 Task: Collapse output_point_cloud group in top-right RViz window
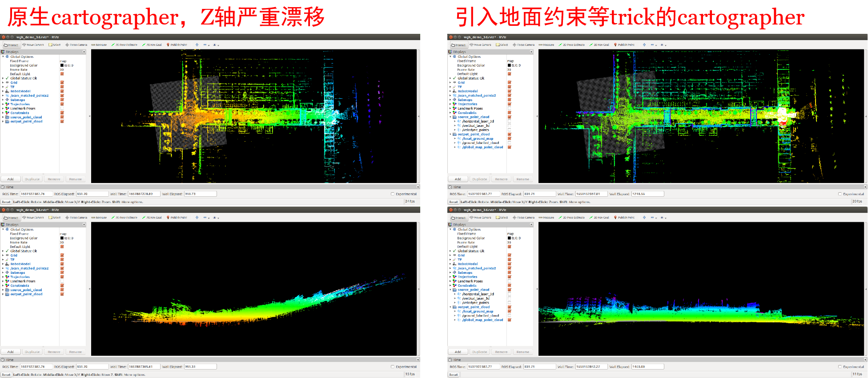coord(450,134)
